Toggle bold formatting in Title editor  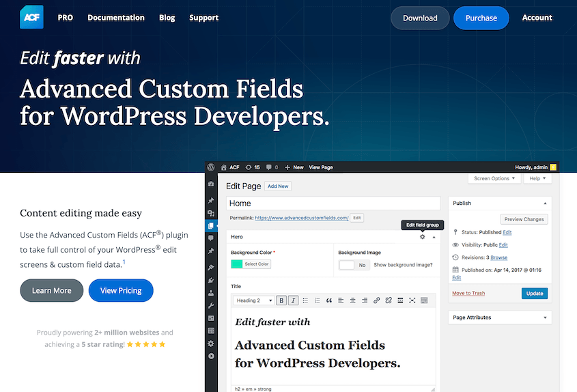(x=281, y=300)
